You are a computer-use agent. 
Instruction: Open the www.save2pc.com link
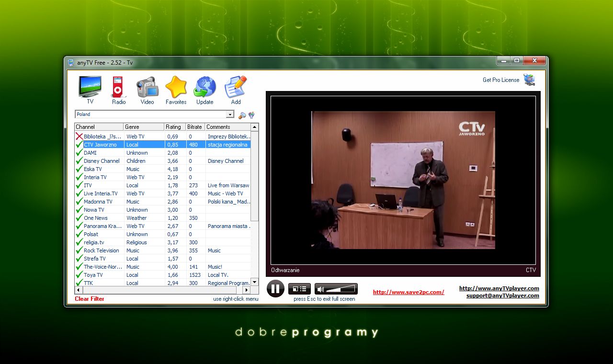click(409, 292)
